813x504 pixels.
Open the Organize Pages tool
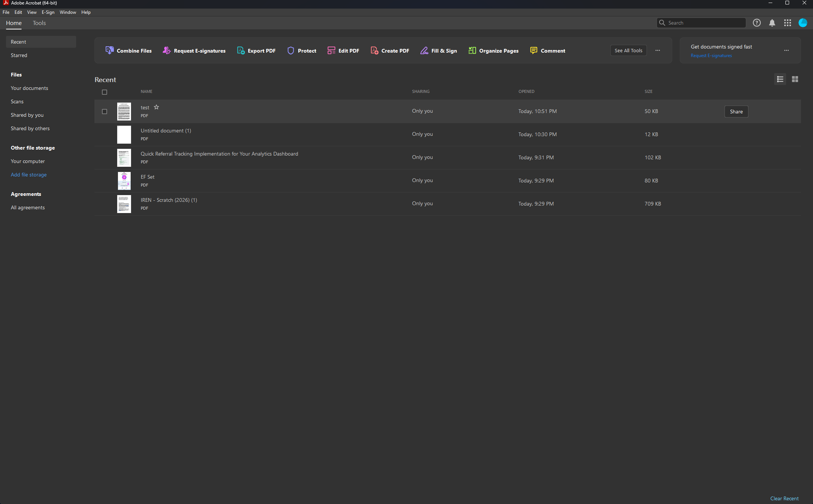tap(493, 51)
